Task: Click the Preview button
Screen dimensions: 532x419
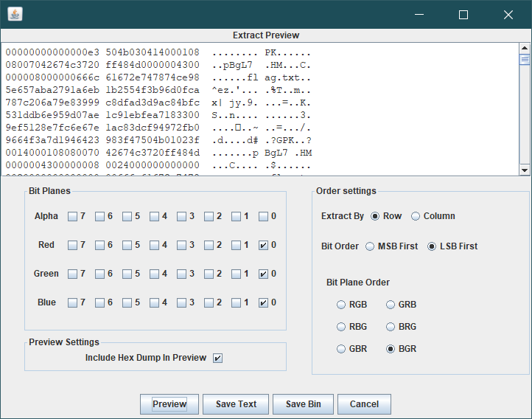Action: tap(169, 404)
